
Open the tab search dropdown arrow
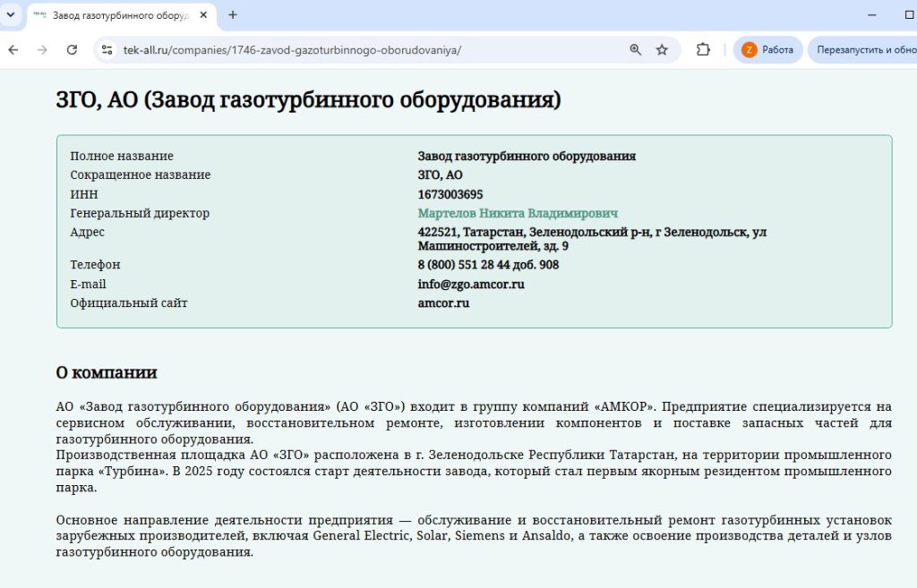(x=11, y=14)
